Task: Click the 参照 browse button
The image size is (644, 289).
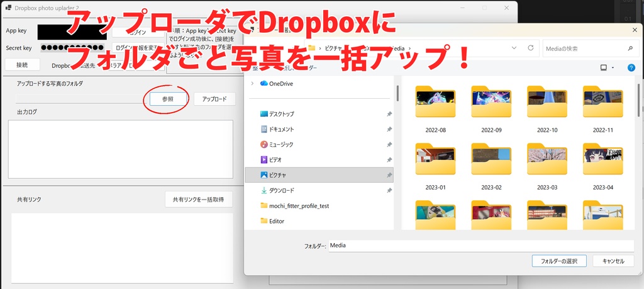Action: (168, 99)
